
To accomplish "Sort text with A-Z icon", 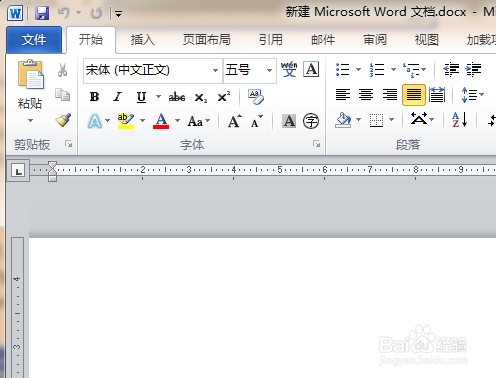I will [460, 119].
